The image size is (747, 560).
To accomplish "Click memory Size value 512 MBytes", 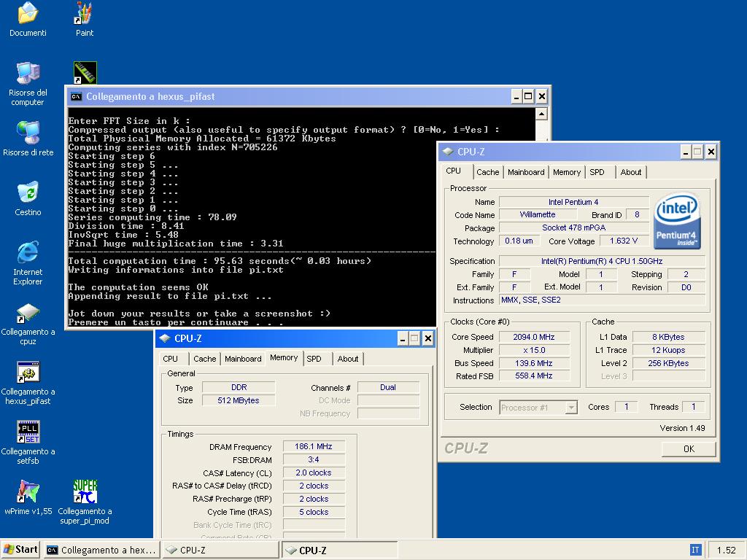I will pos(239,400).
